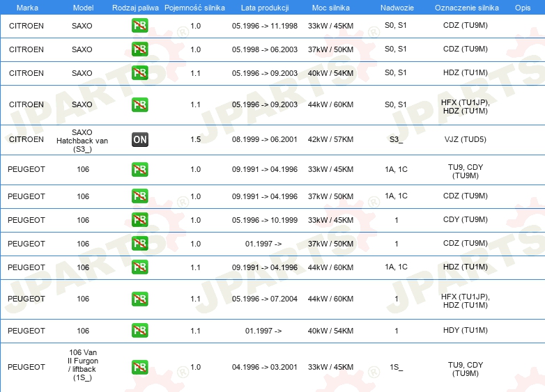This screenshot has height=392, width=545.
Task: Click '40kW / 54KM' in Peugeot 106 row
Action: tap(330, 331)
